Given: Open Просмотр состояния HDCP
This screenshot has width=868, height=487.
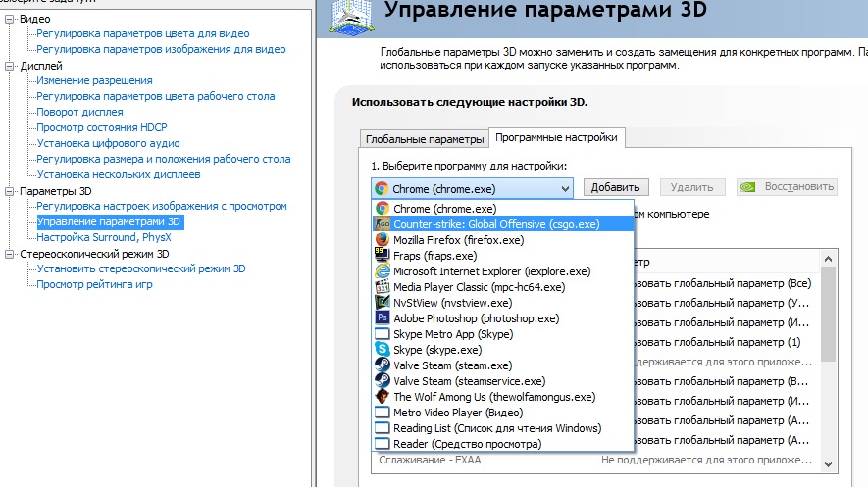Looking at the screenshot, I should pyautogui.click(x=102, y=127).
